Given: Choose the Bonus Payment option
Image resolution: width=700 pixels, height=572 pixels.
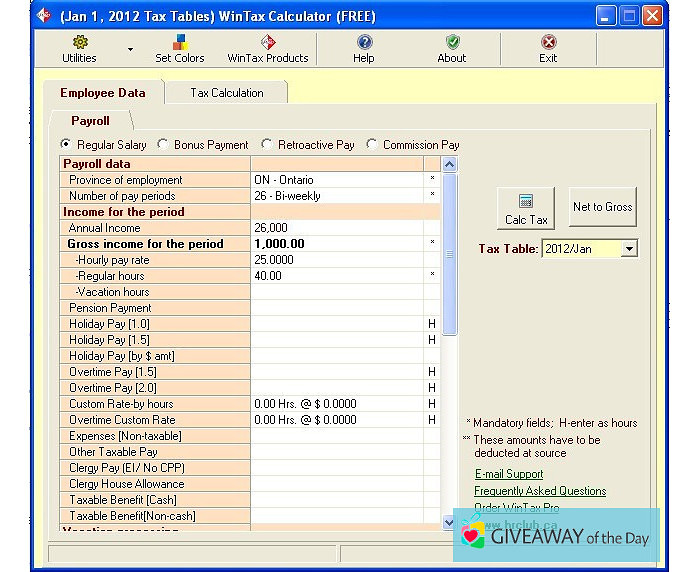Looking at the screenshot, I should tap(163, 144).
